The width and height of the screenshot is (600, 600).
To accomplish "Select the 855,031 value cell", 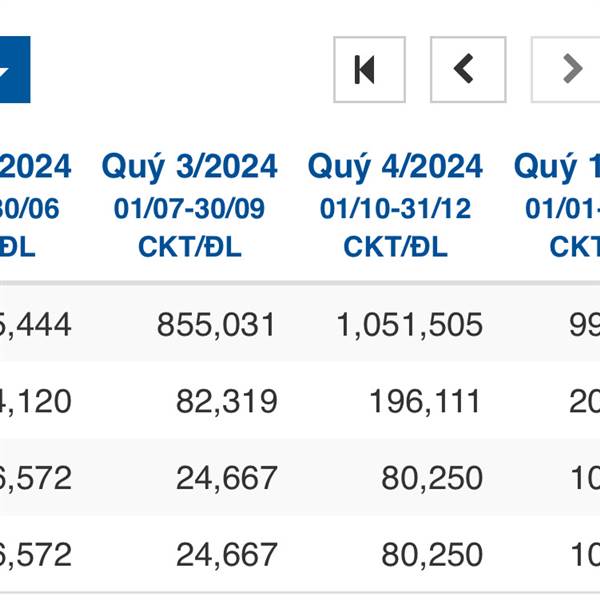I will [216, 325].
